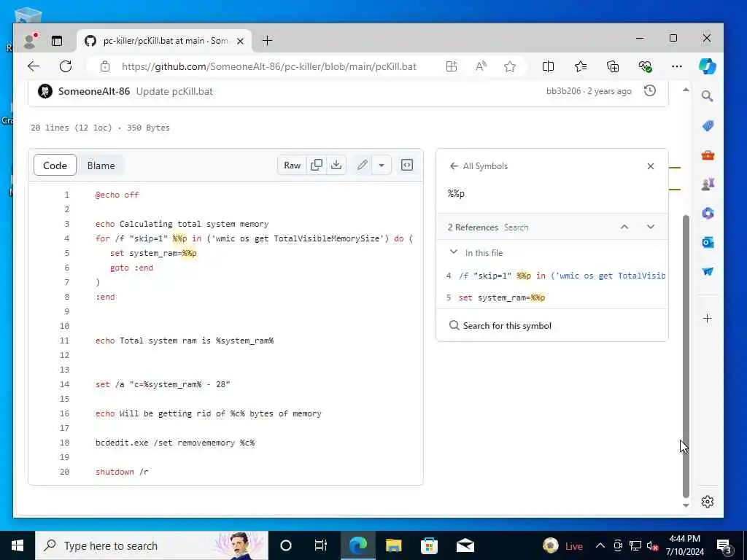Open split screen view
747x560 pixels.
pos(548,66)
